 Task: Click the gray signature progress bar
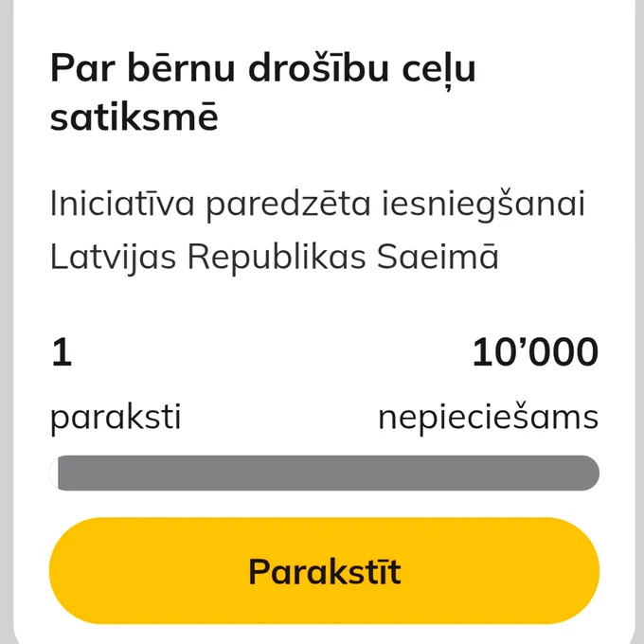pos(324,473)
